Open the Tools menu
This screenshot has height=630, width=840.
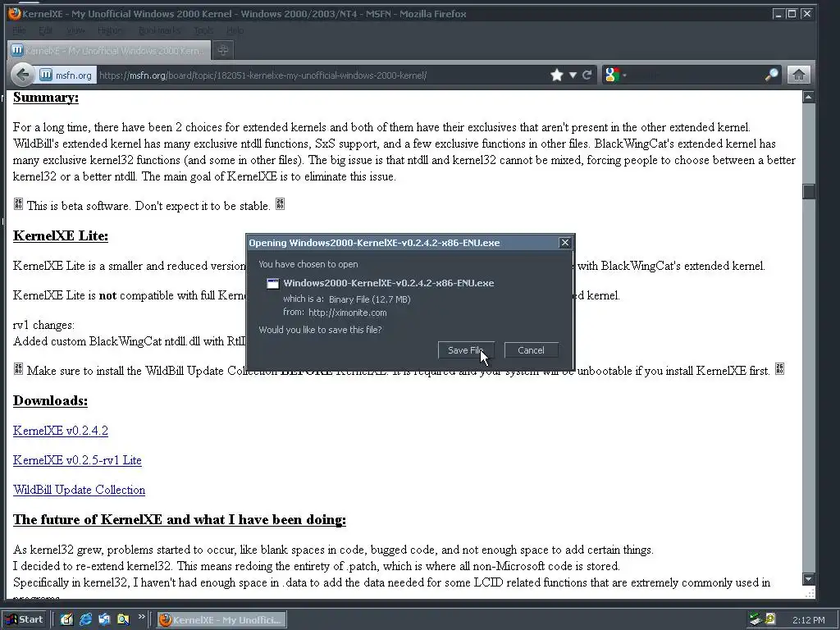pyautogui.click(x=203, y=30)
